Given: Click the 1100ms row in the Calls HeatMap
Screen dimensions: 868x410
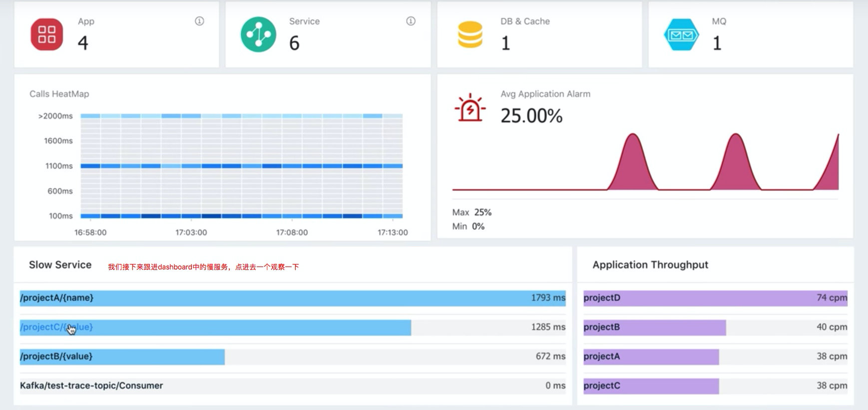Looking at the screenshot, I should click(x=241, y=166).
